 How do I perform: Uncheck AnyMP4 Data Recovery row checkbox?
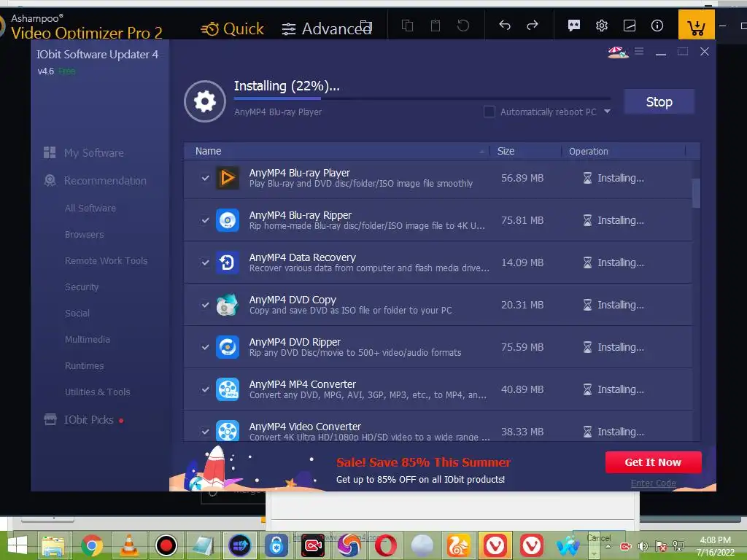[x=205, y=262]
